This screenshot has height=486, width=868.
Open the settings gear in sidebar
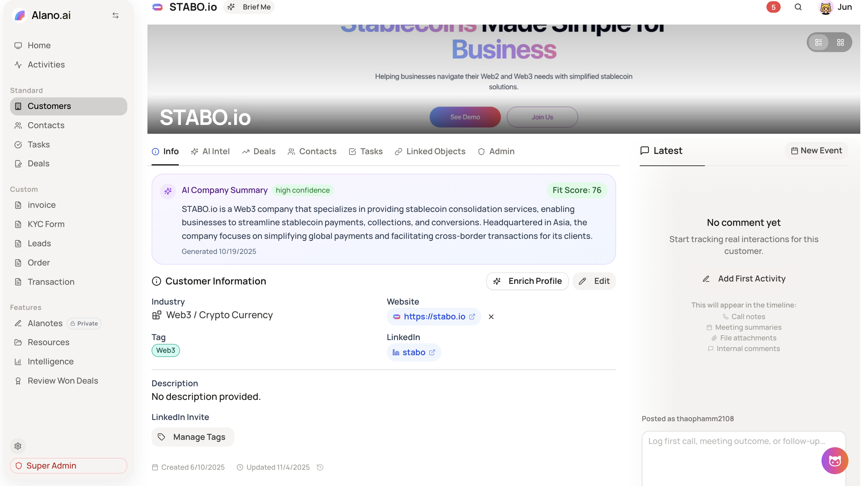click(x=18, y=446)
